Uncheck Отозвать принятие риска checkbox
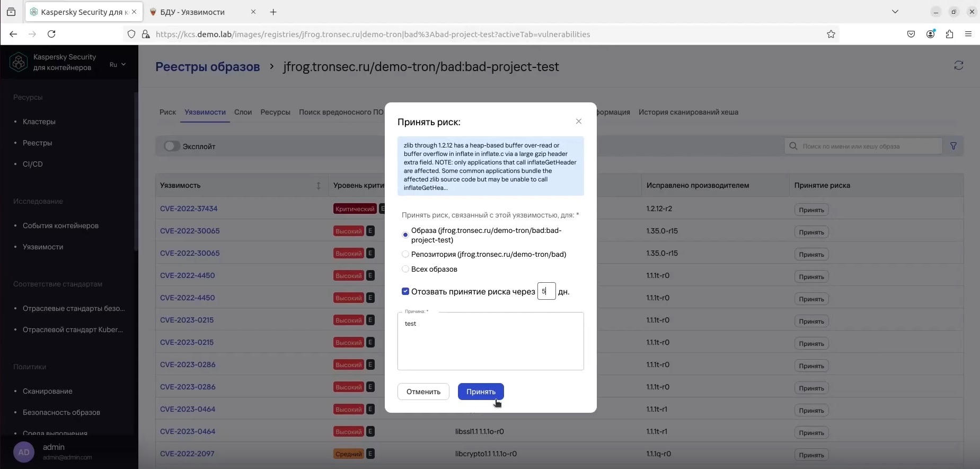Screen dimensions: 980x469 405,291
